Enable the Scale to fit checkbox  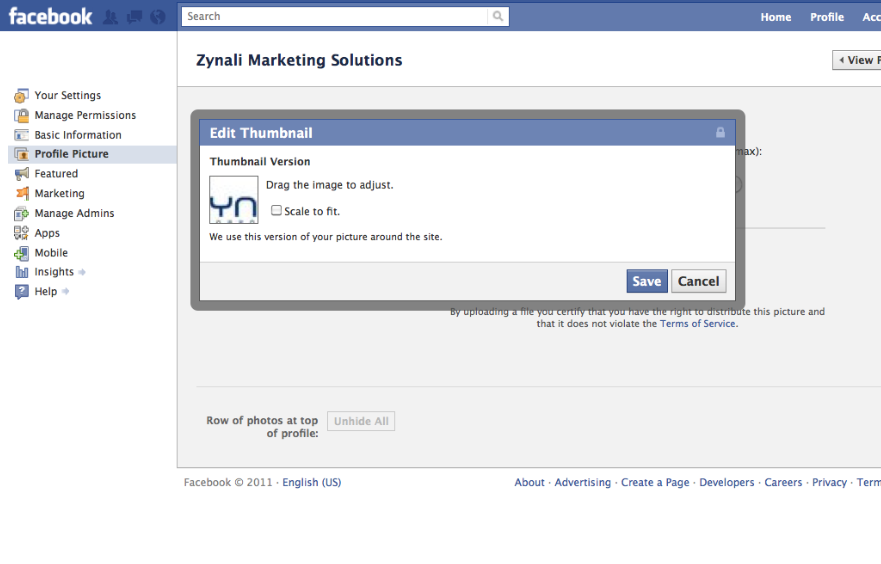tap(276, 210)
